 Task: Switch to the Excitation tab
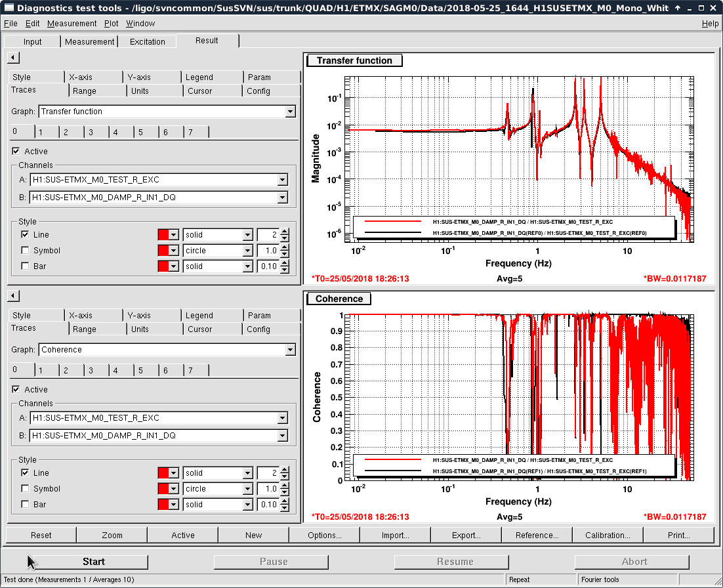[148, 41]
